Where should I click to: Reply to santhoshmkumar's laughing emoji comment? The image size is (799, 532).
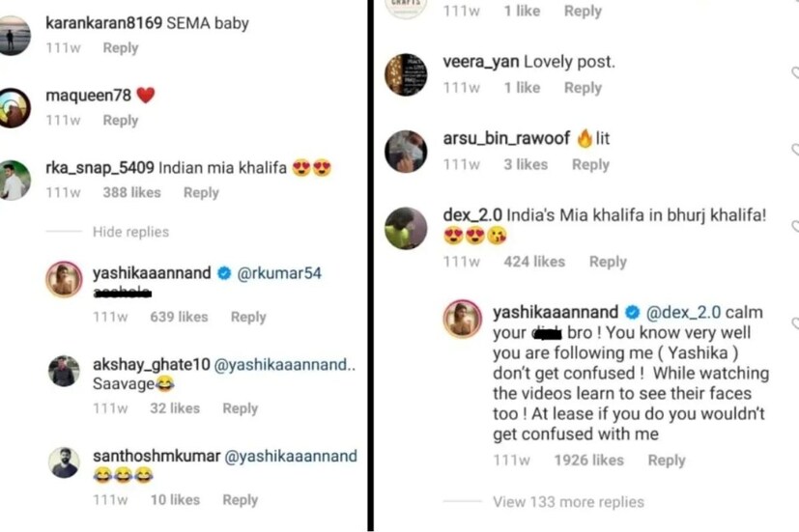point(240,499)
